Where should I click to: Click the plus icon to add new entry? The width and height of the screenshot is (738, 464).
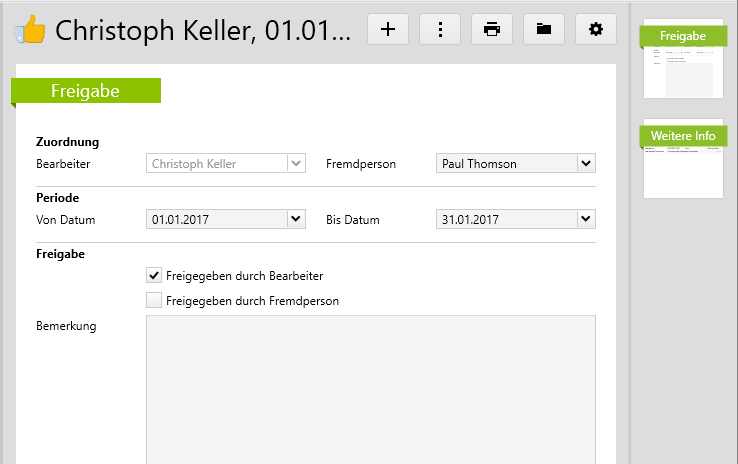tap(388, 29)
